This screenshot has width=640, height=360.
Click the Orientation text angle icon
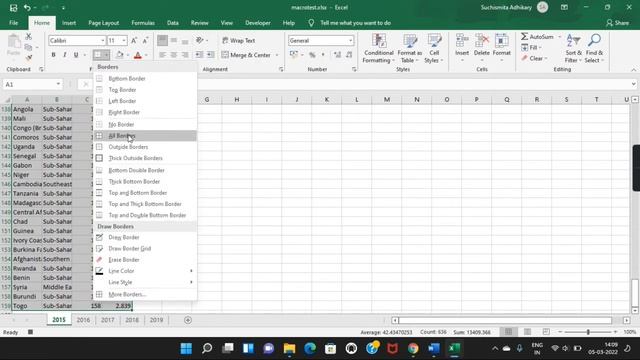click(x=200, y=40)
